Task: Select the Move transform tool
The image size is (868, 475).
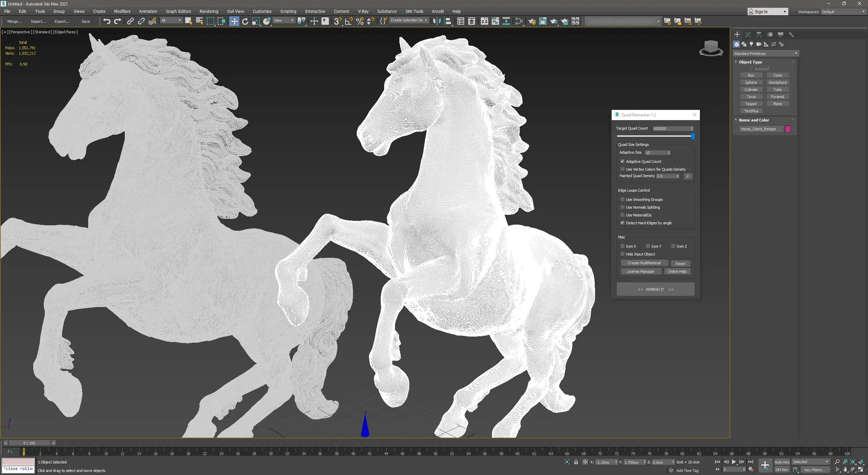Action: click(x=234, y=21)
